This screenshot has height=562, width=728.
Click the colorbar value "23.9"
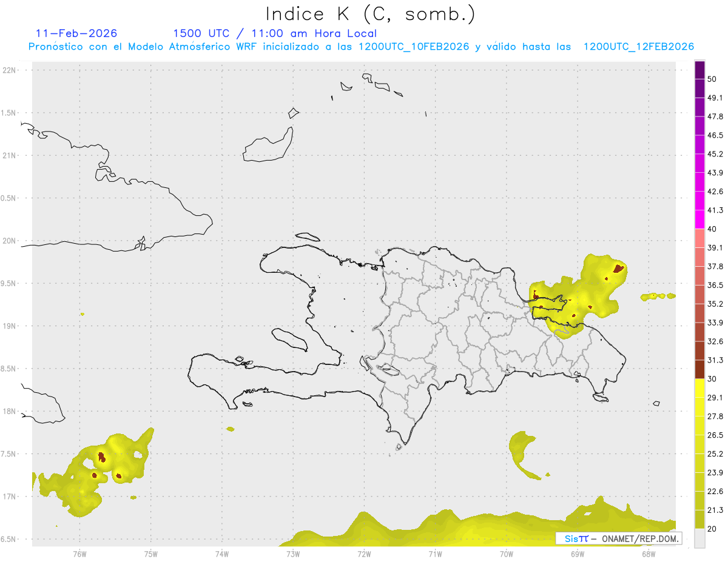click(715, 473)
